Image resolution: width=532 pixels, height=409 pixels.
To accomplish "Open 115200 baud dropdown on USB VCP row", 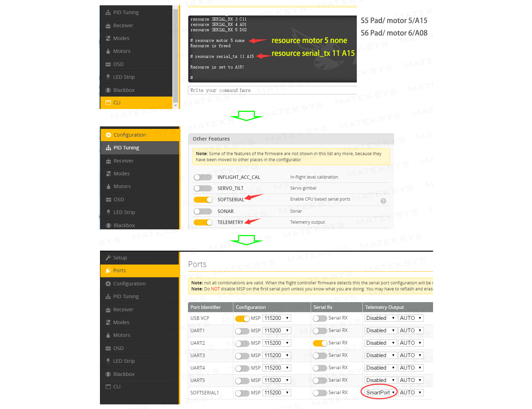I will click(x=277, y=318).
